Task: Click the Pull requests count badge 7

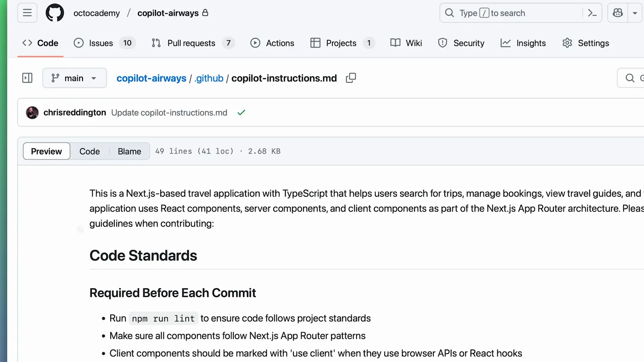Action: (228, 43)
